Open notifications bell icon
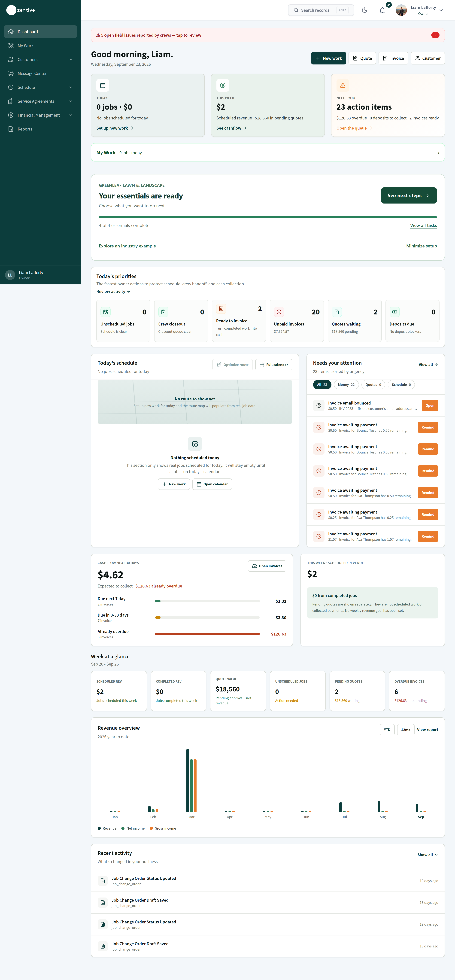Screen dimensions: 455x980 click(382, 10)
